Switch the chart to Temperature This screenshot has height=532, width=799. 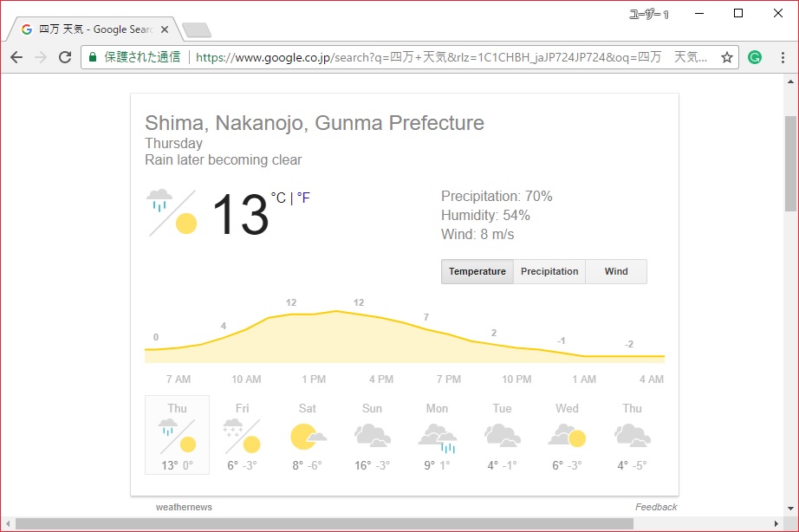tap(477, 271)
